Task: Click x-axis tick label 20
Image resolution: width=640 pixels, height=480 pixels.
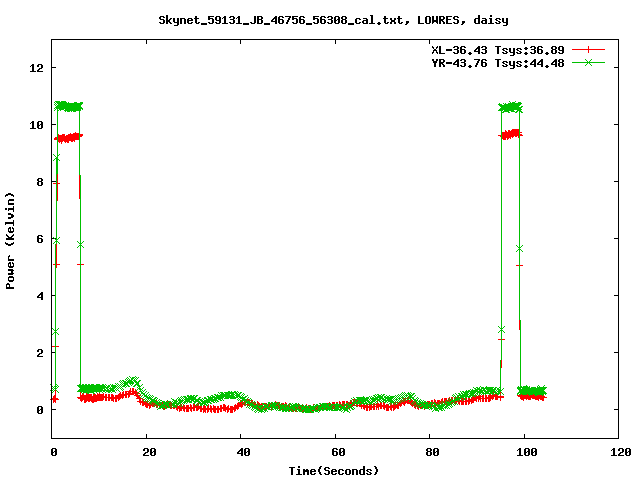Action: click(149, 452)
